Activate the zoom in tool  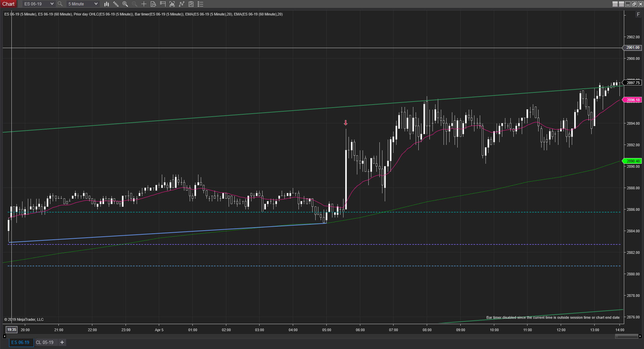(125, 4)
